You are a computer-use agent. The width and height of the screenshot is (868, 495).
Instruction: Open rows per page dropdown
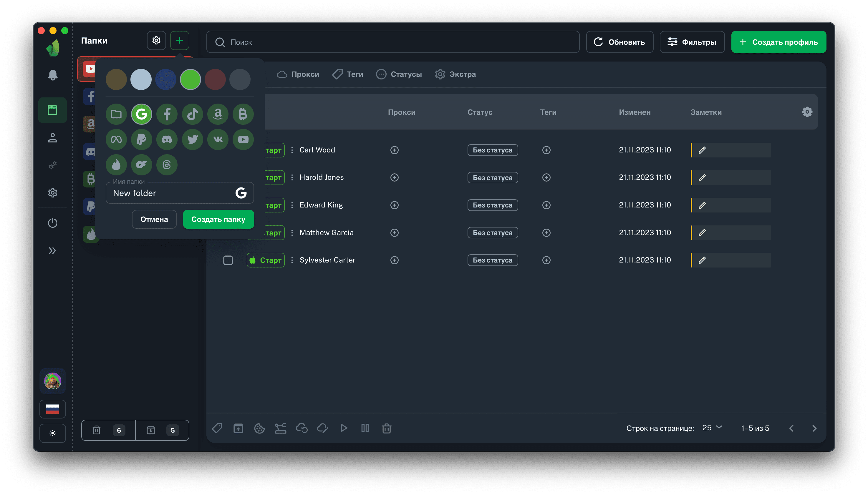click(x=712, y=428)
